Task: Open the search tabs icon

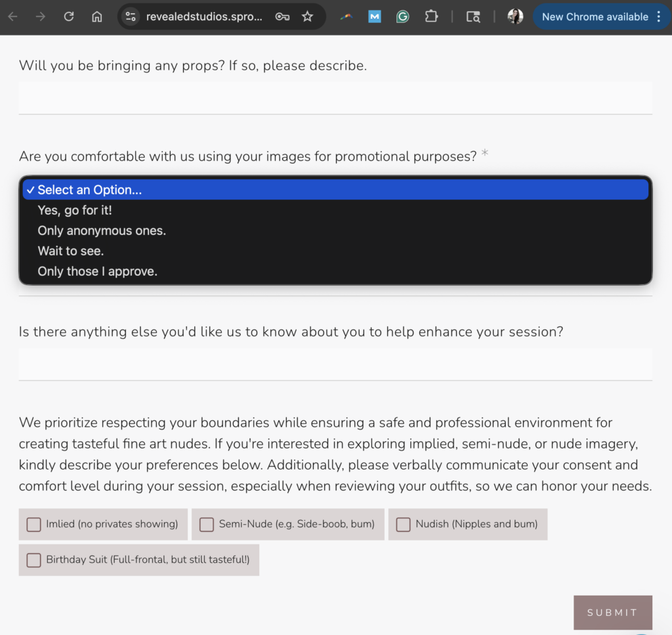Action: (473, 17)
